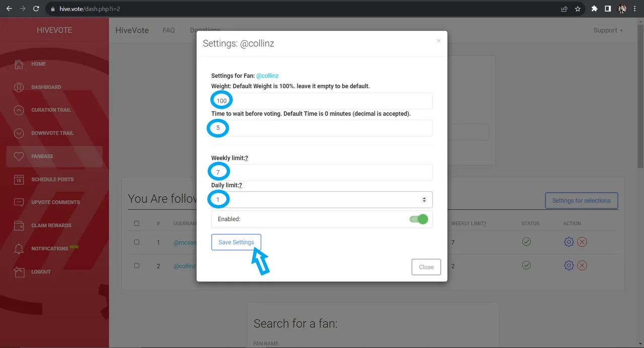Screen dimensions: 644x348
Task: Click the HiveVote brand link
Action: tap(132, 30)
